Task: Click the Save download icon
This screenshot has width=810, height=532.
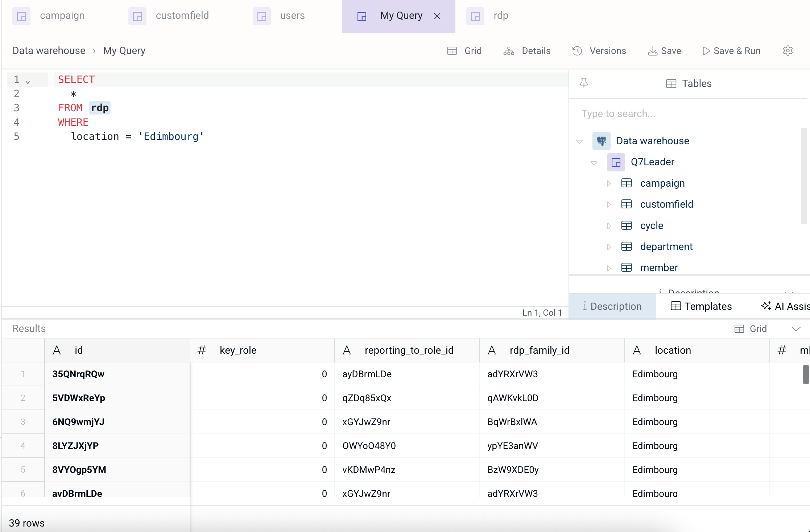Action: [653, 51]
